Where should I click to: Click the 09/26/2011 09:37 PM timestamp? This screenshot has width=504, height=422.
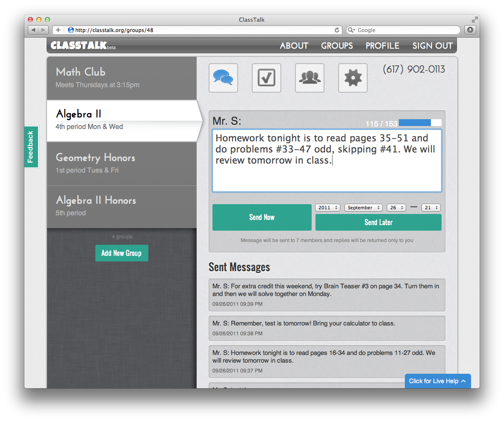237,371
